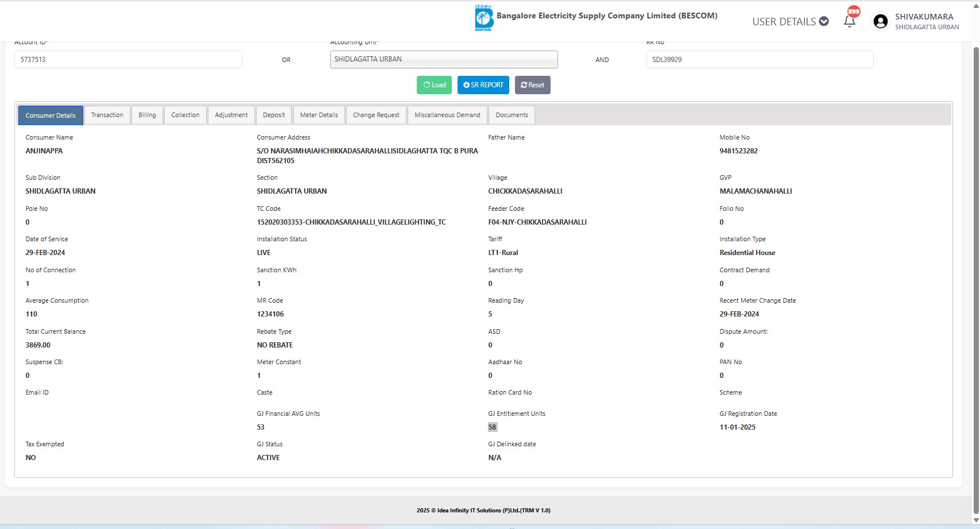980x529 pixels.
Task: Open the Deposit tab
Action: 273,115
